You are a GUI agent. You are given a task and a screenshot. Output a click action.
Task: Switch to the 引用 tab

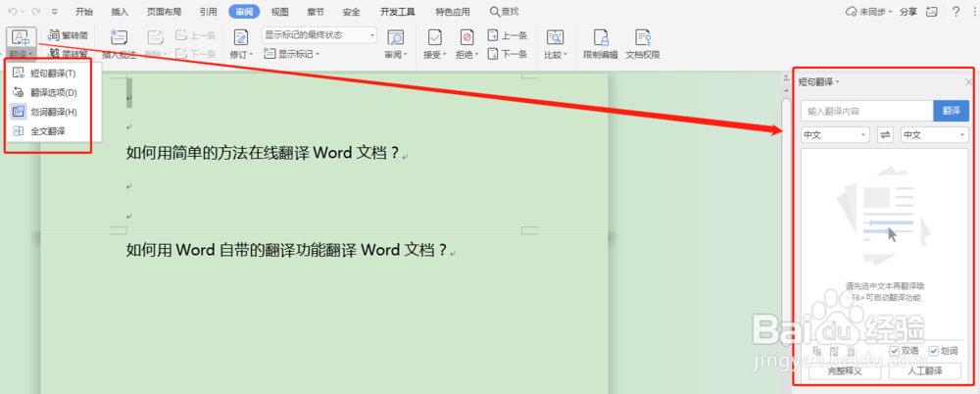coord(209,12)
